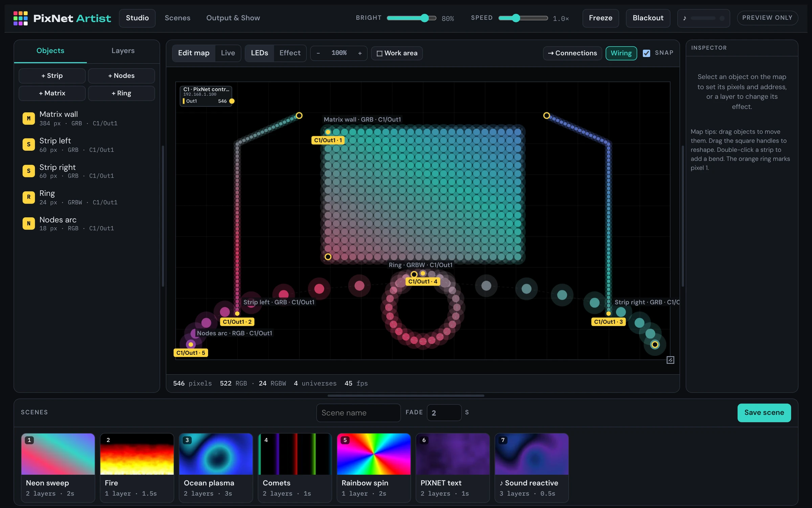Click the Connections button
This screenshot has height=508, width=812.
coord(572,53)
